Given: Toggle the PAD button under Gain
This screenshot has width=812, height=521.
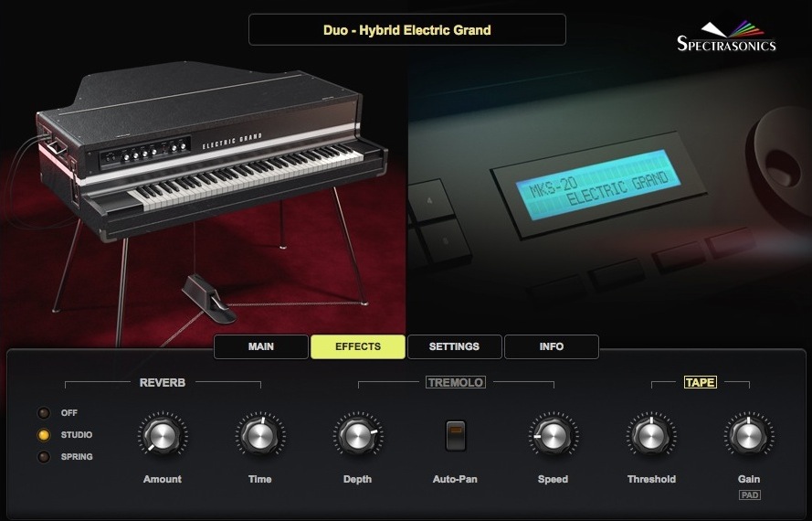Looking at the screenshot, I should coord(749,495).
